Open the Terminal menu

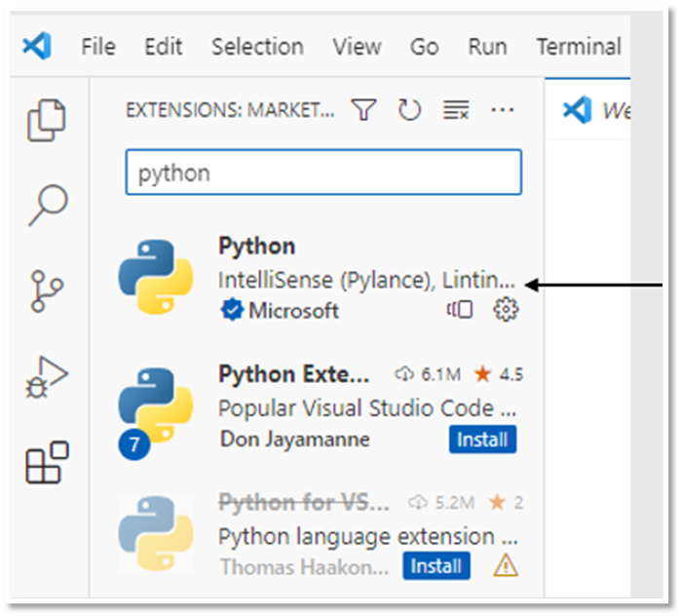pos(579,47)
